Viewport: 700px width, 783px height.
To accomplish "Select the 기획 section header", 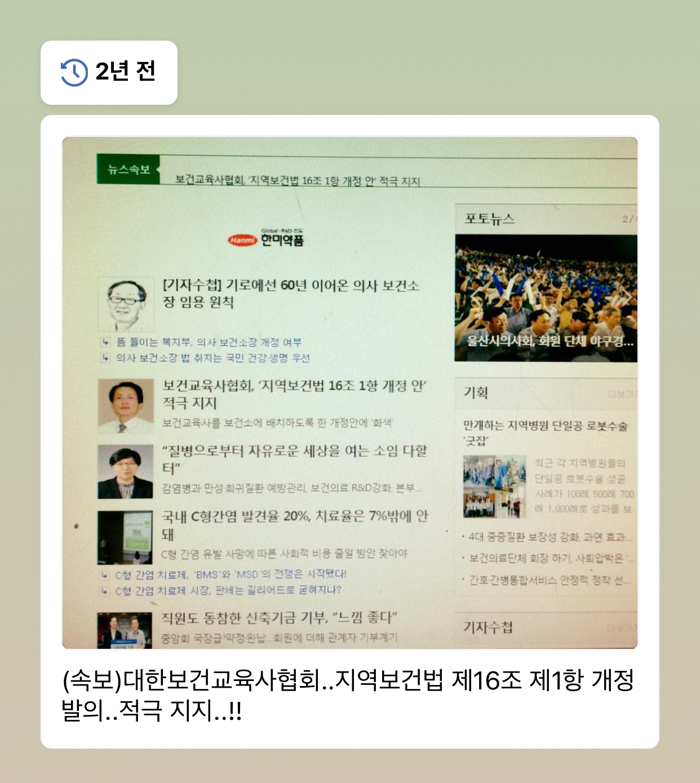I will [476, 393].
